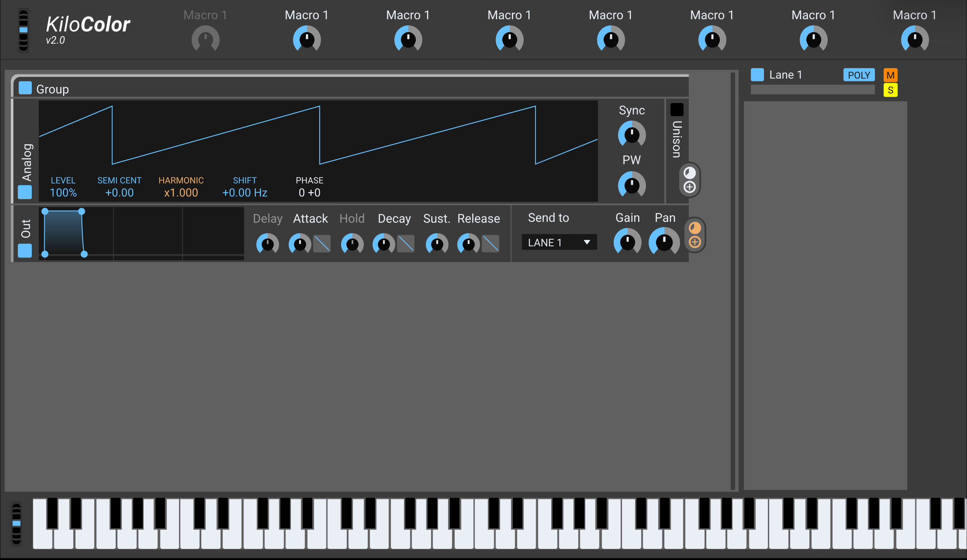Toggle the Group enable square
This screenshot has width=967, height=560.
click(25, 88)
